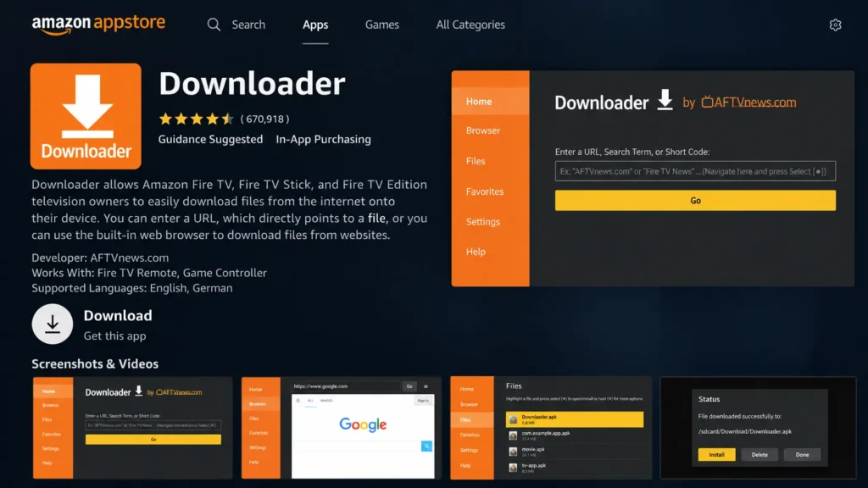This screenshot has height=488, width=868.
Task: Click the Supported Languages line
Action: click(x=131, y=288)
